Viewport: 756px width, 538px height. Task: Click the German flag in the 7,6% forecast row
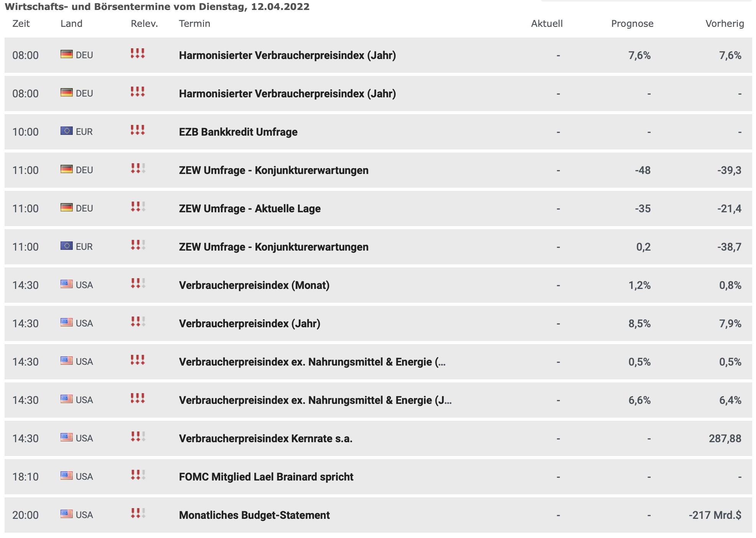66,54
